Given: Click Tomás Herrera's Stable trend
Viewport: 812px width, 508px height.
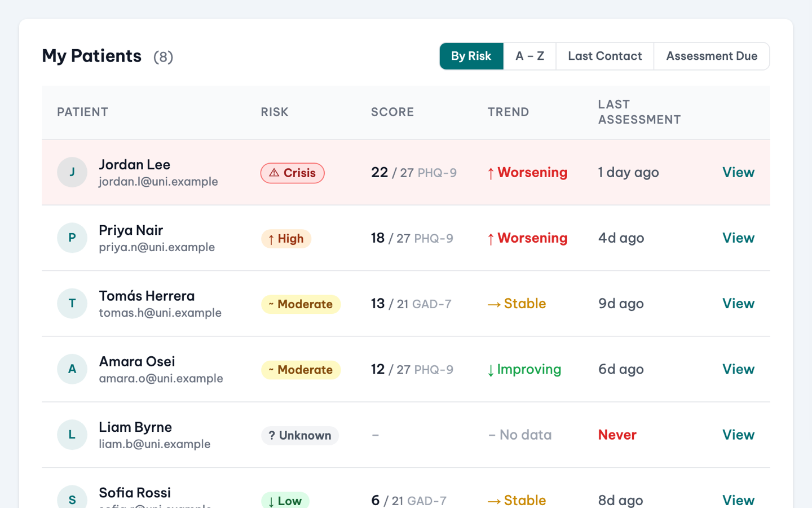Looking at the screenshot, I should 517,303.
